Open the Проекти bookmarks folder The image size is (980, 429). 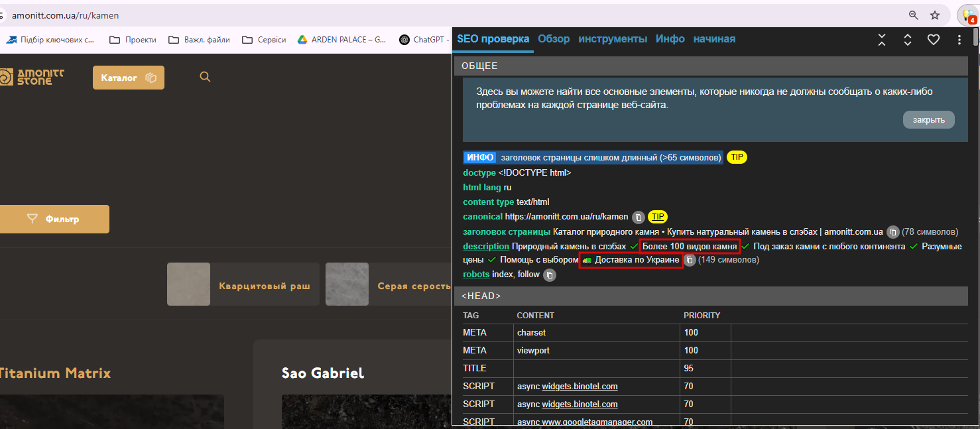pyautogui.click(x=133, y=40)
